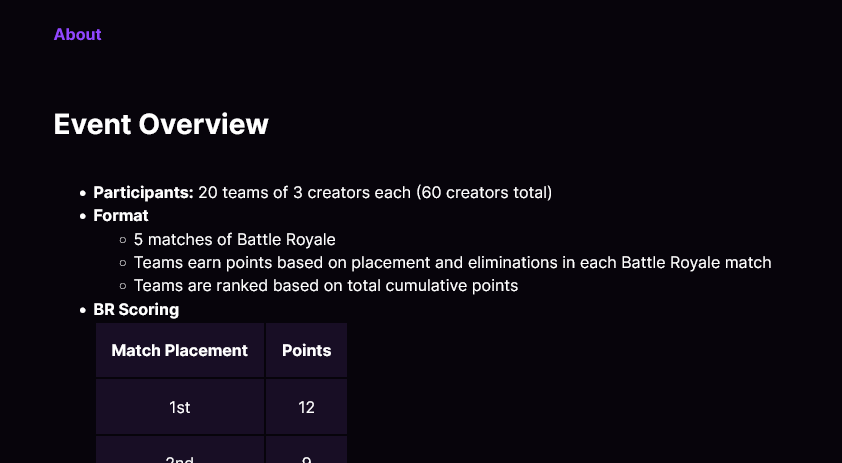
Task: Click the hollow bullet before '5 matches'
Action: [x=122, y=240]
